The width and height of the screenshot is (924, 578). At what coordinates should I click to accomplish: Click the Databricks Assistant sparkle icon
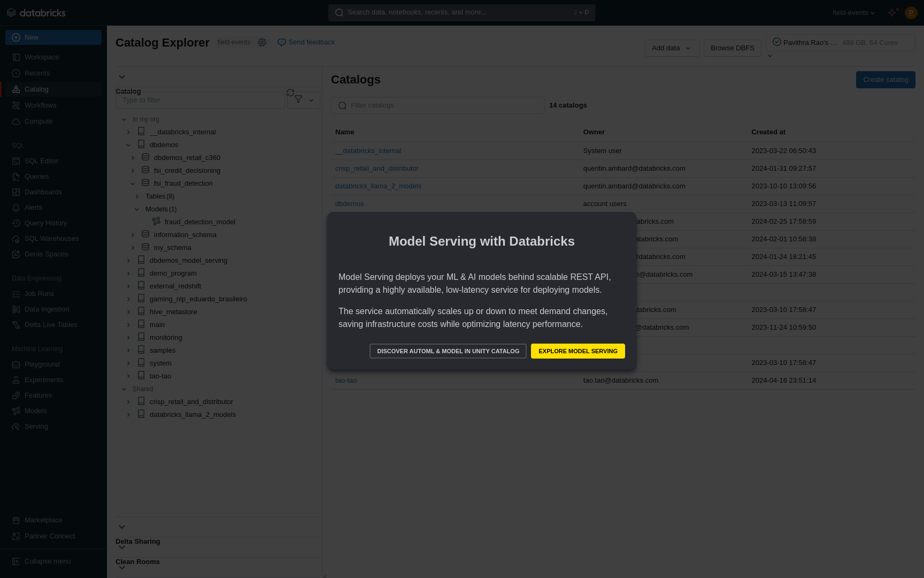tap(892, 12)
